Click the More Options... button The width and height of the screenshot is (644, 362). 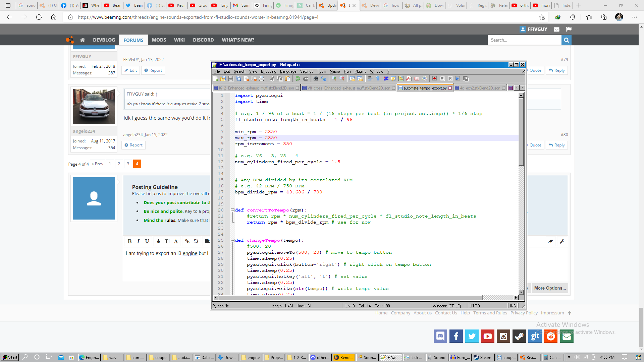tap(550, 288)
